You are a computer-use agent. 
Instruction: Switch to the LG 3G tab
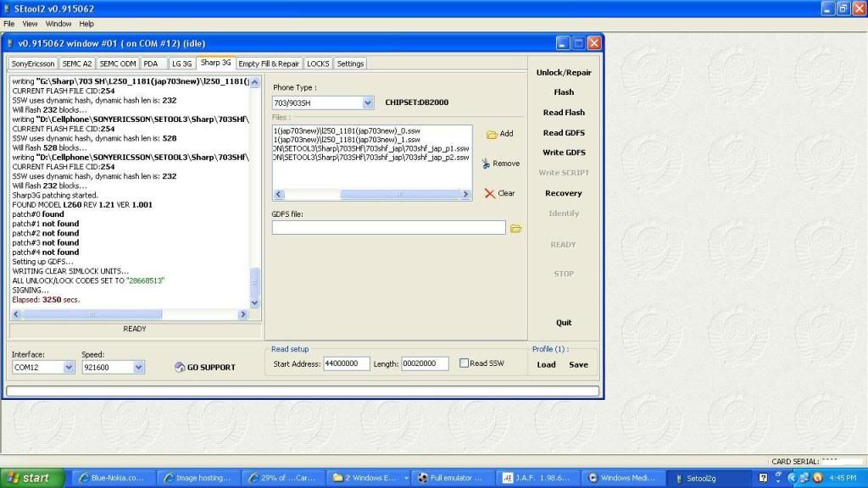[x=181, y=64]
